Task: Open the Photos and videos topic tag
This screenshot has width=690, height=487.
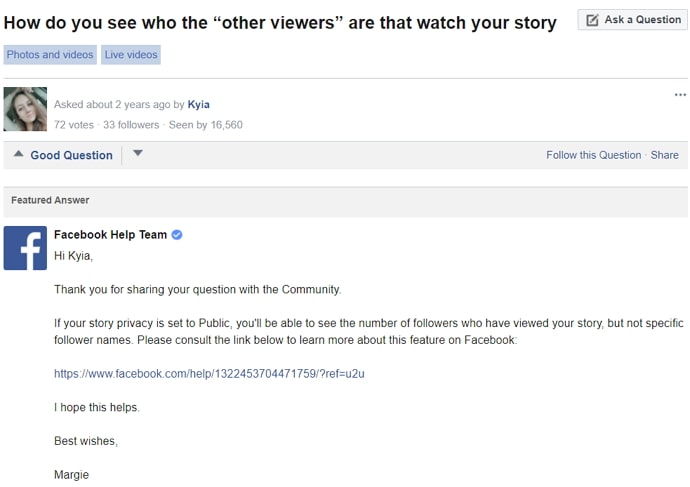Action: click(x=50, y=55)
